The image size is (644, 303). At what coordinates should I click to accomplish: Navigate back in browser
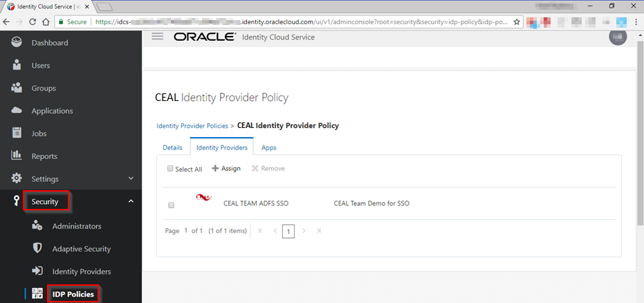point(7,22)
